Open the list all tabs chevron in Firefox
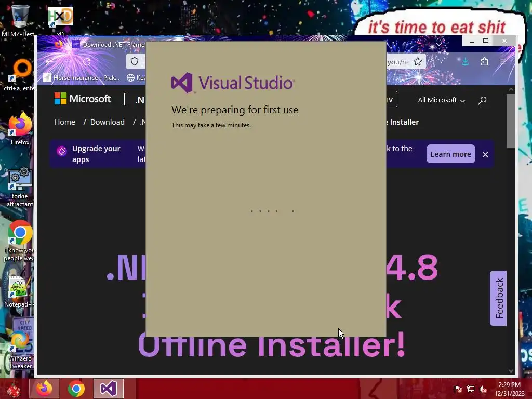Viewport: 532px width, 399px height. pos(439,44)
